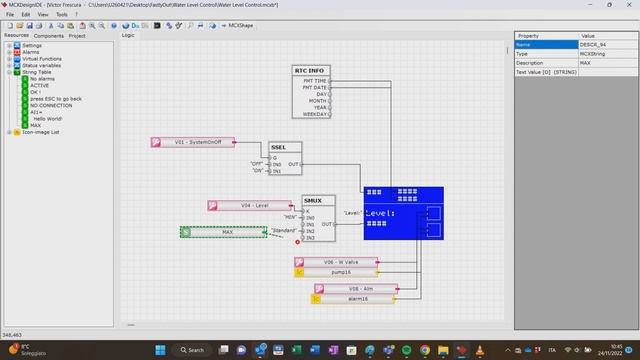The height and width of the screenshot is (360, 640).
Task: Open the '?' help menu
Action: (x=76, y=14)
